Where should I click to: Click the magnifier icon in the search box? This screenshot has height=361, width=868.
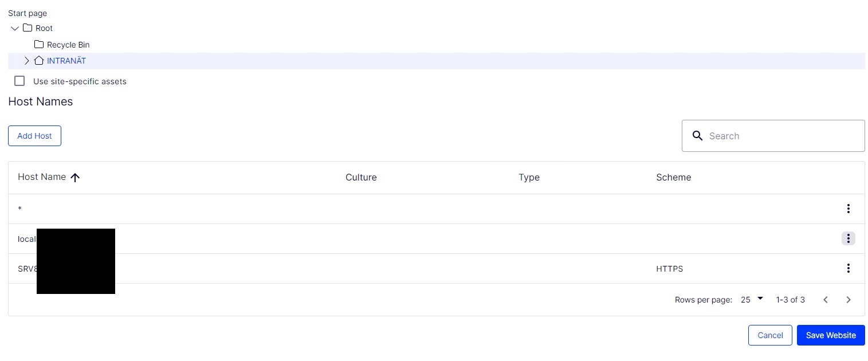click(x=697, y=136)
